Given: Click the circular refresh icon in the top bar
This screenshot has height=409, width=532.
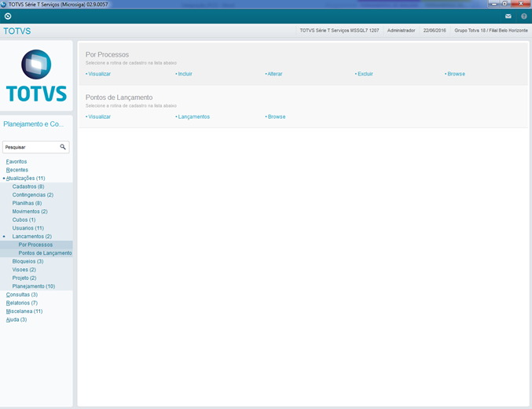Looking at the screenshot, I should tap(8, 17).
